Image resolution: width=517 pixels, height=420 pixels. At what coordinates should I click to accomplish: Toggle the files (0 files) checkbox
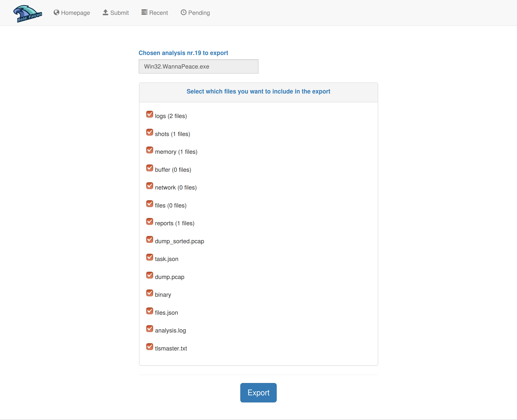tap(150, 204)
